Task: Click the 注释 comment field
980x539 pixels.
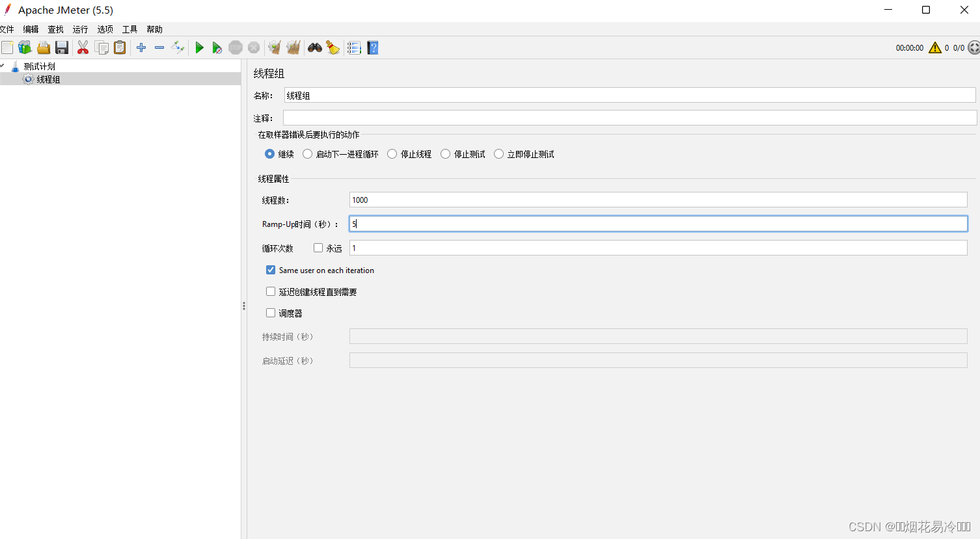Action: coord(630,118)
